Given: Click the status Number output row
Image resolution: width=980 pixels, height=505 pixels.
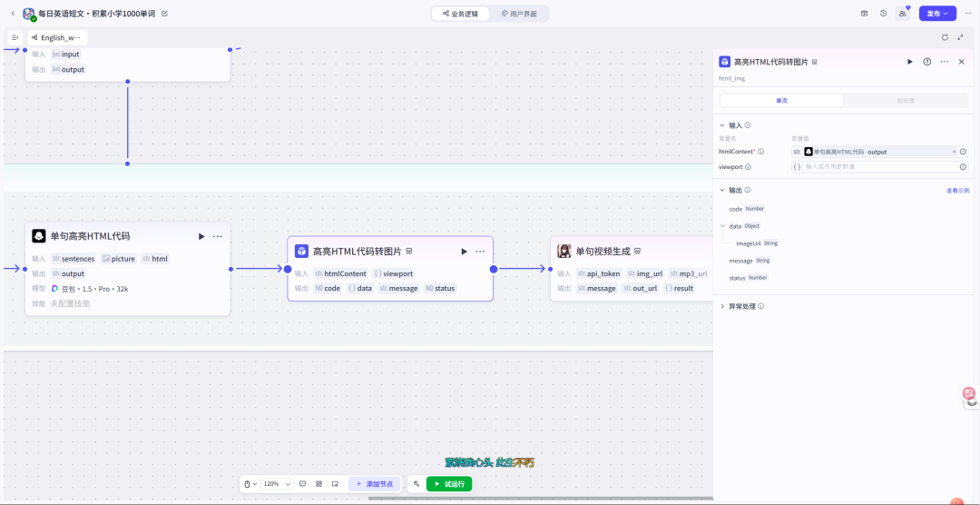Looking at the screenshot, I should pyautogui.click(x=749, y=277).
